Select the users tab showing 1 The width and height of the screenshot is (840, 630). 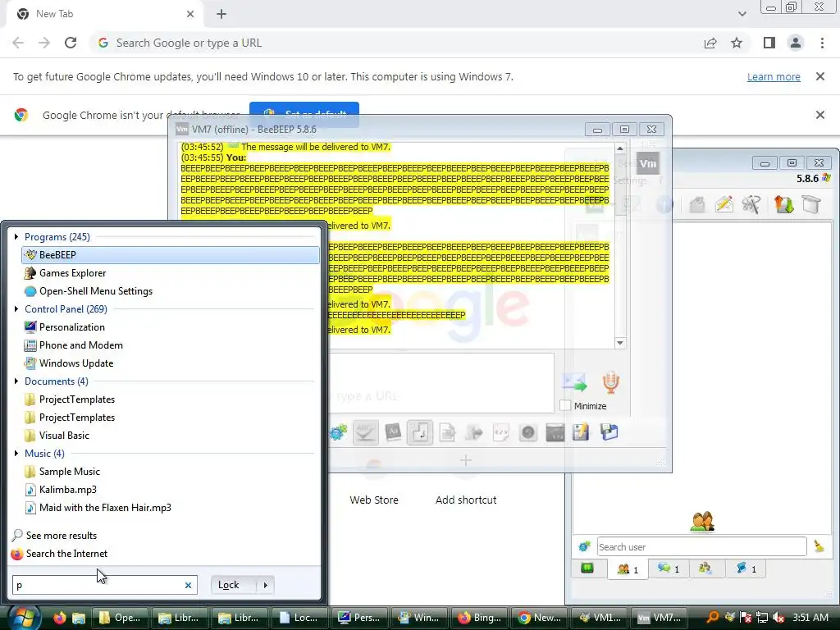coord(628,569)
